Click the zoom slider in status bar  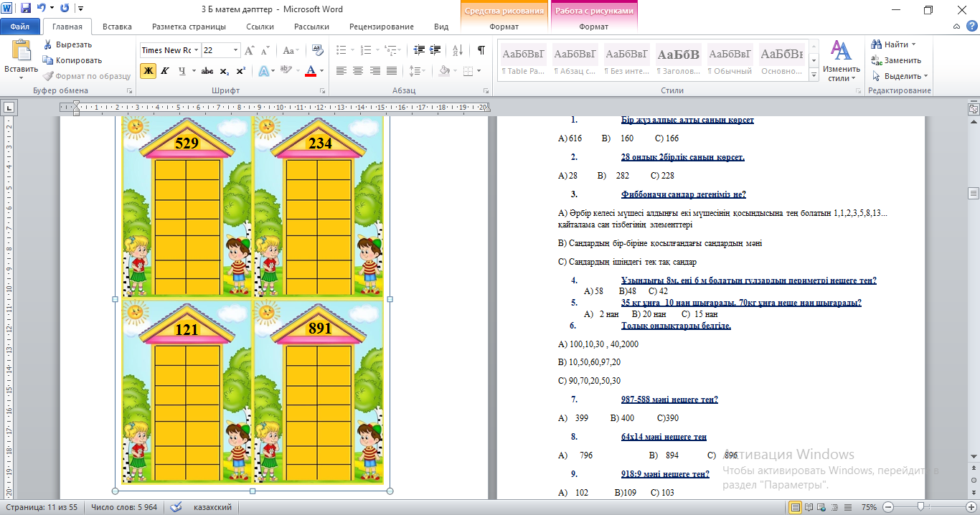(920, 507)
